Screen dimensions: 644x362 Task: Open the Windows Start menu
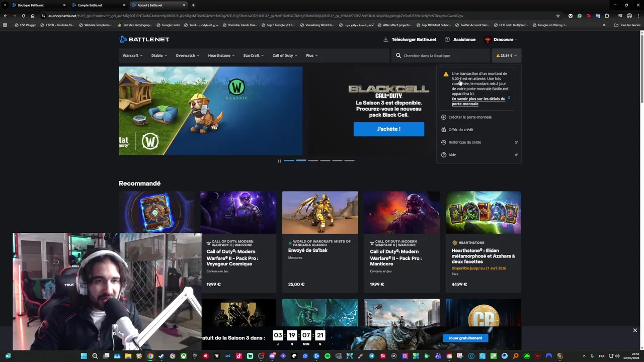[x=84, y=356]
